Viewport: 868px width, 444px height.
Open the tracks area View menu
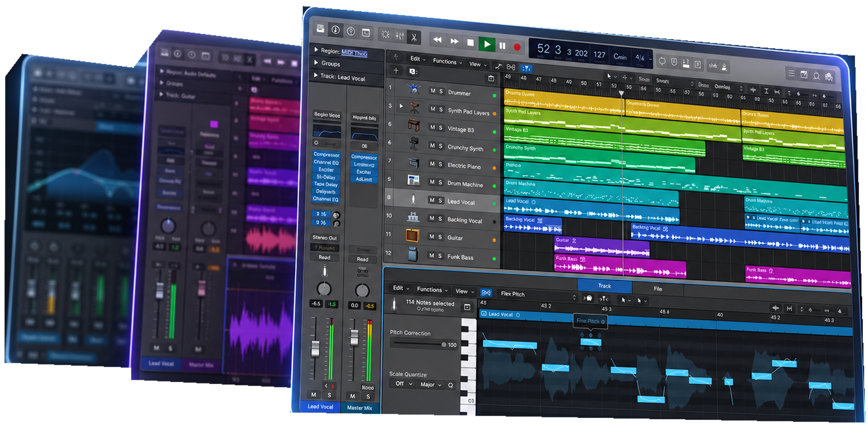point(478,64)
